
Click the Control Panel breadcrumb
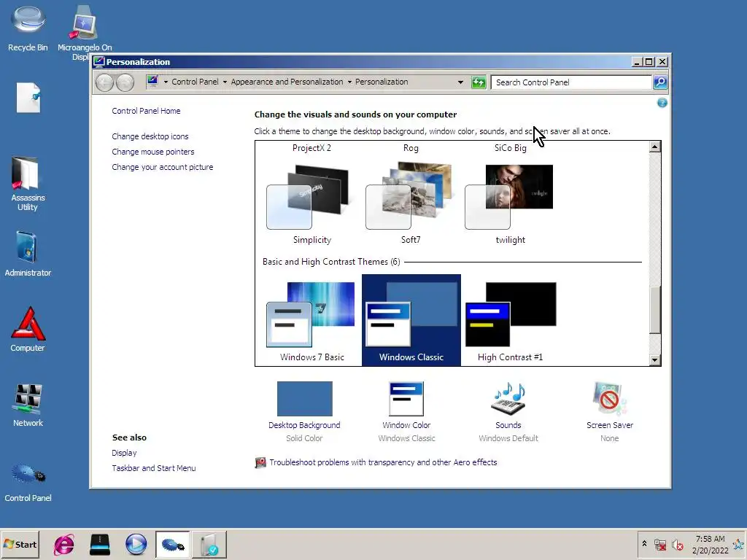tap(195, 82)
